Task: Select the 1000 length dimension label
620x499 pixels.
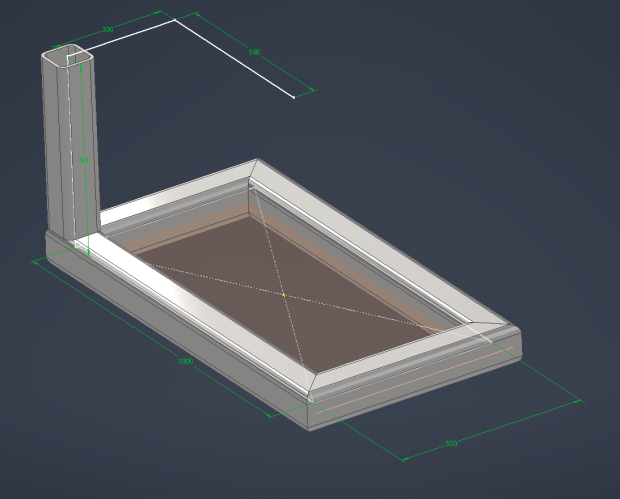Action: 185,361
